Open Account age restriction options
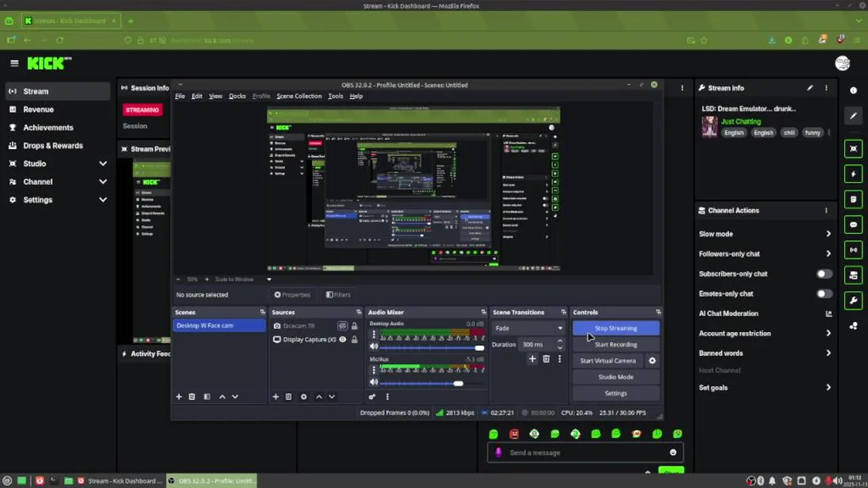Image resolution: width=868 pixels, height=488 pixels. click(x=764, y=333)
